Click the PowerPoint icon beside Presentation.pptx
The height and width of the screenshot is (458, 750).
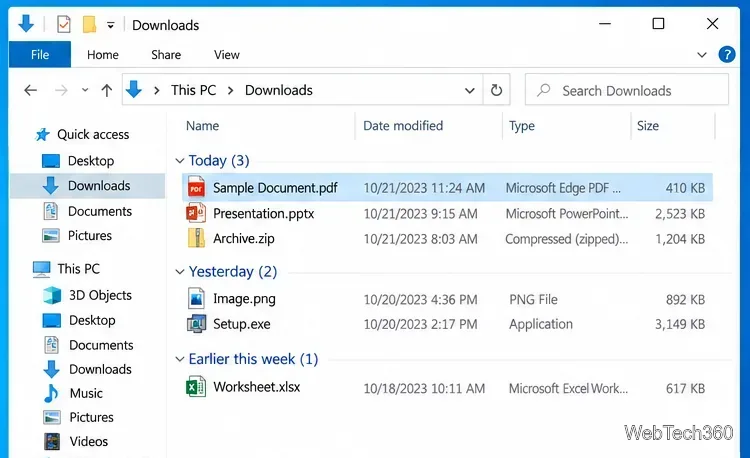196,213
